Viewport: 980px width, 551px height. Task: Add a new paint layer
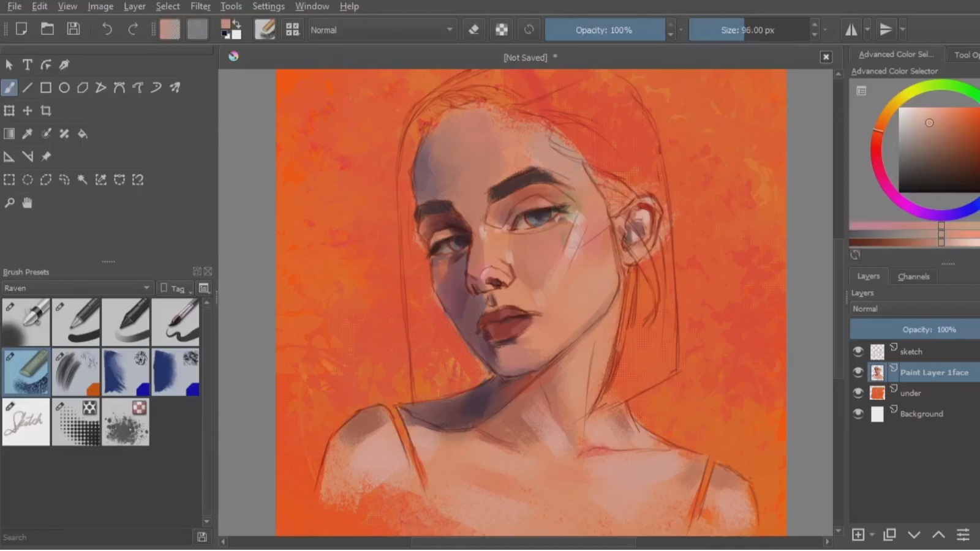point(858,535)
